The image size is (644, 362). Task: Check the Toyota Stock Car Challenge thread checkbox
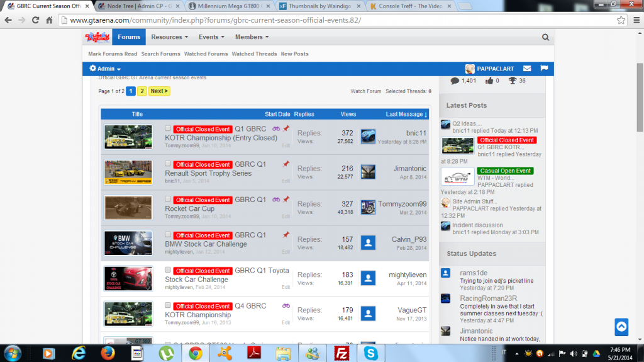click(167, 270)
